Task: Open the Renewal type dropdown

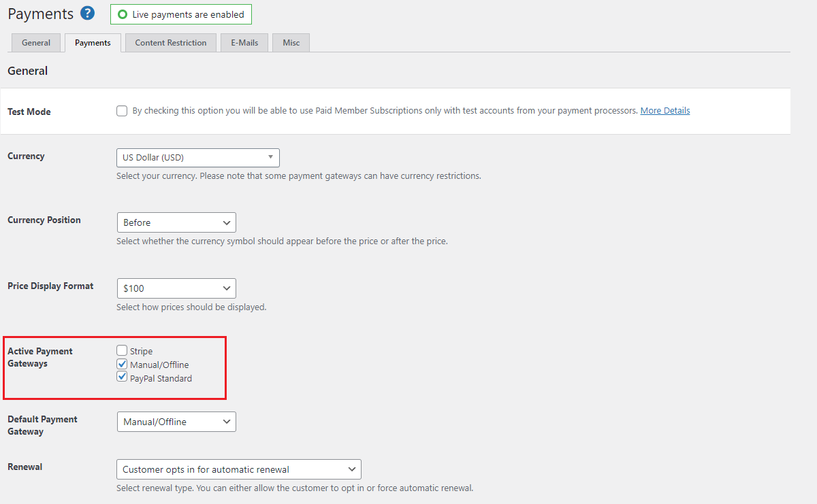Action: (x=238, y=469)
